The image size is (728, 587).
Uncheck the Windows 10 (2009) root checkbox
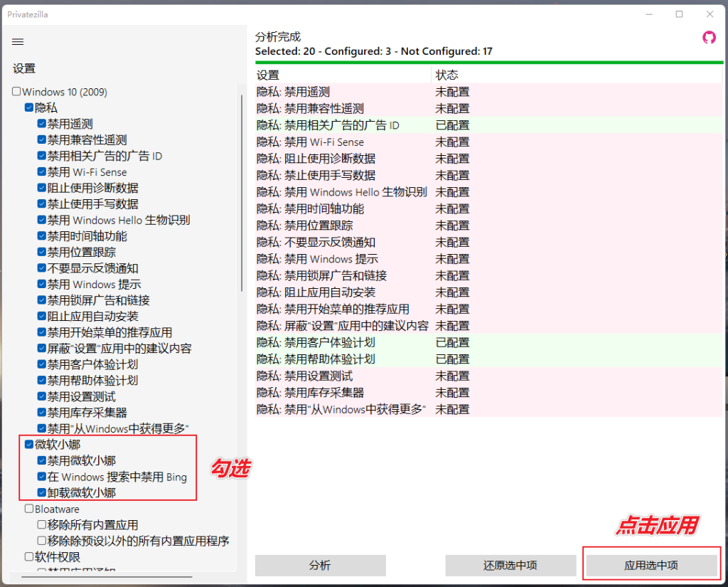point(16,92)
